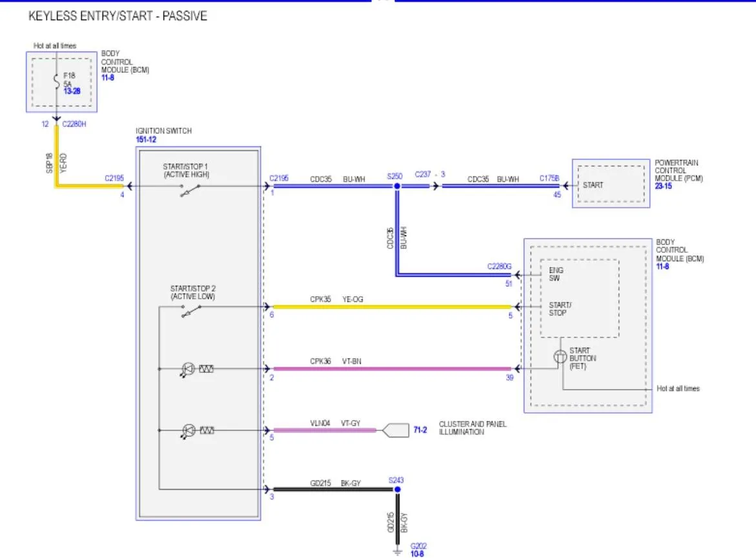Click the VT-BN wire color label

pos(351,361)
